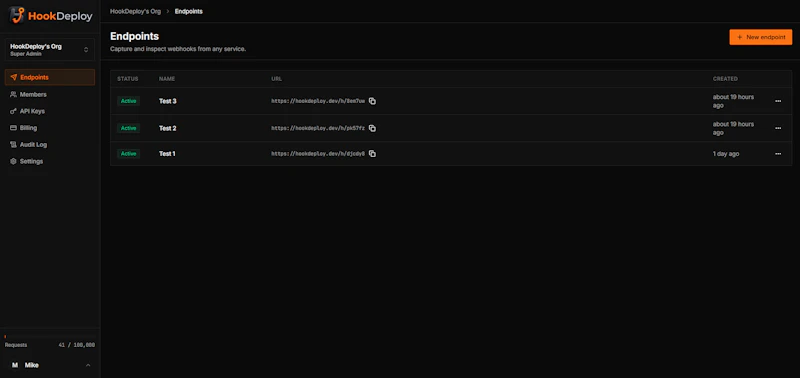800x378 pixels.
Task: Click the Active badge for Test 2
Action: (x=129, y=128)
